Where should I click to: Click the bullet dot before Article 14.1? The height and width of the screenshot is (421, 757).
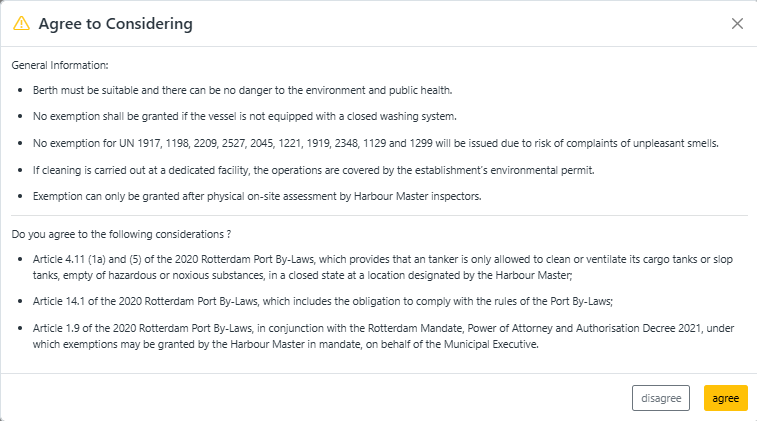coord(20,301)
